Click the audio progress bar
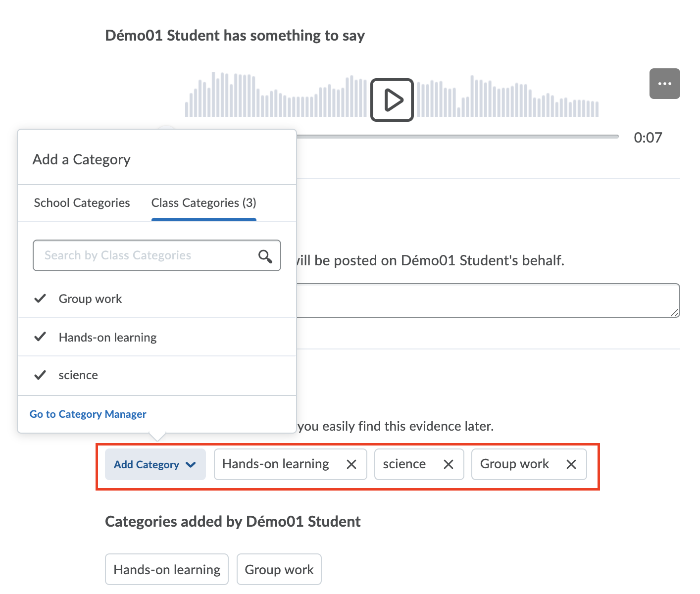Screen dimensions: 700x594 [x=455, y=137]
